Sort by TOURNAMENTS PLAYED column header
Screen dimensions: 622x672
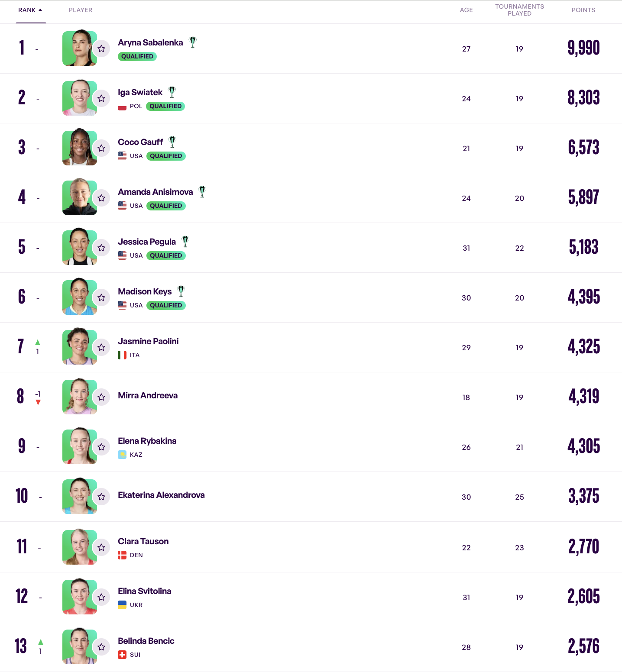pos(519,10)
